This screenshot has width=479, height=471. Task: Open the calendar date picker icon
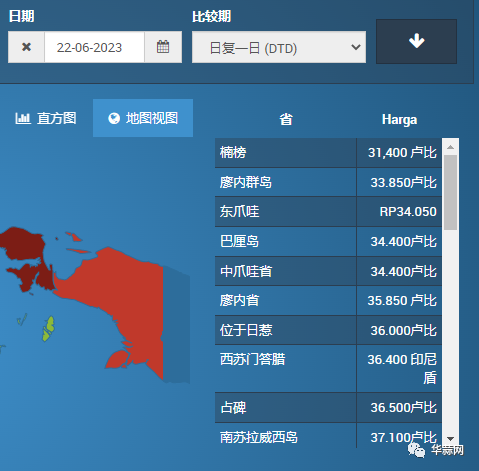[x=163, y=47]
